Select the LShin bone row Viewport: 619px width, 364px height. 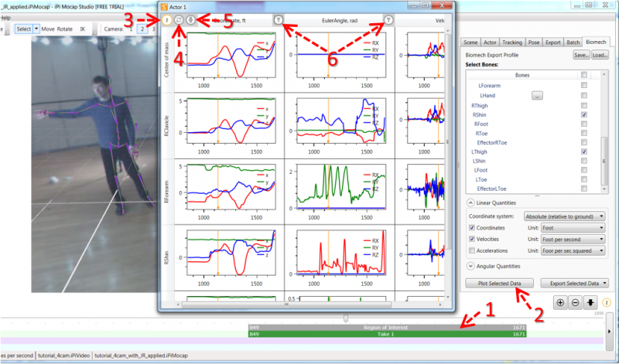[x=479, y=161]
